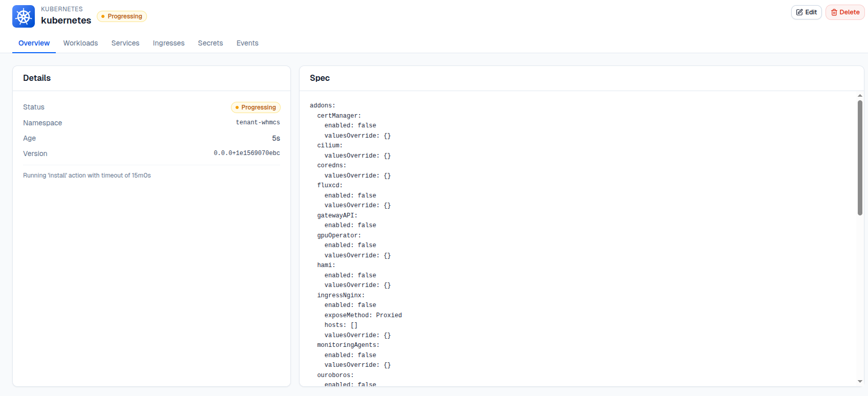Click the monitoringAgents: key in Spec
The image size is (868, 396).
(x=348, y=345)
